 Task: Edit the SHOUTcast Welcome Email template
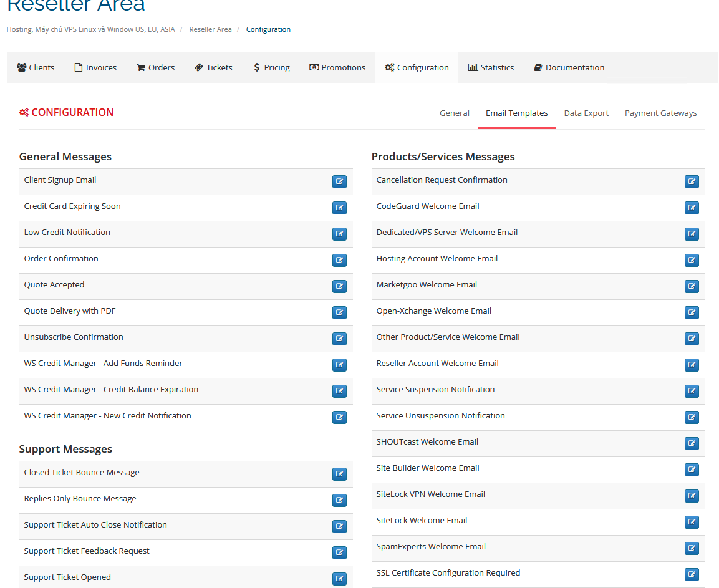[692, 444]
